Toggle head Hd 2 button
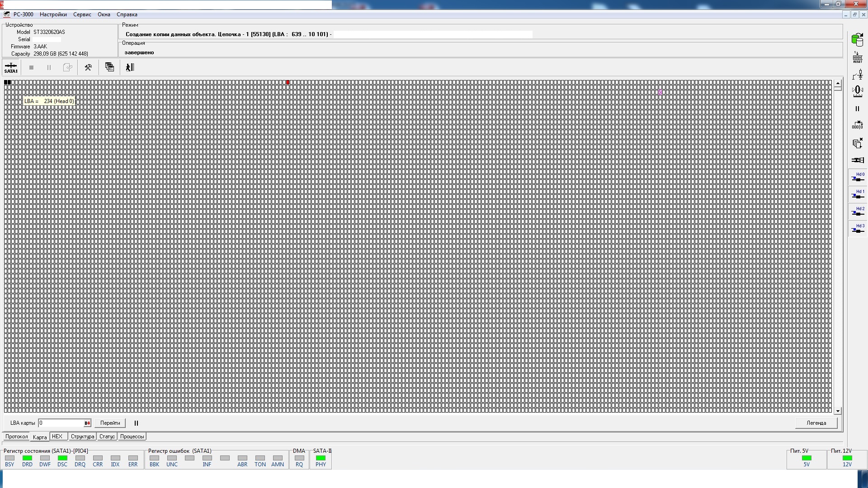Viewport: 868px width, 488px height. pyautogui.click(x=858, y=211)
